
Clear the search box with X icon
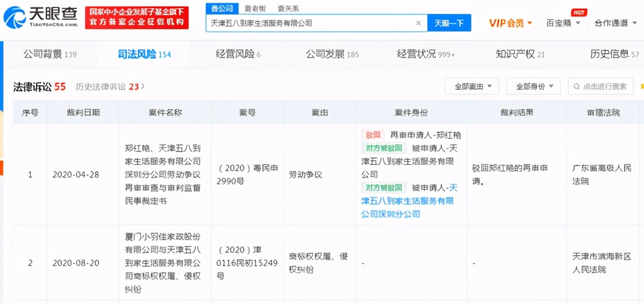pyautogui.click(x=419, y=23)
